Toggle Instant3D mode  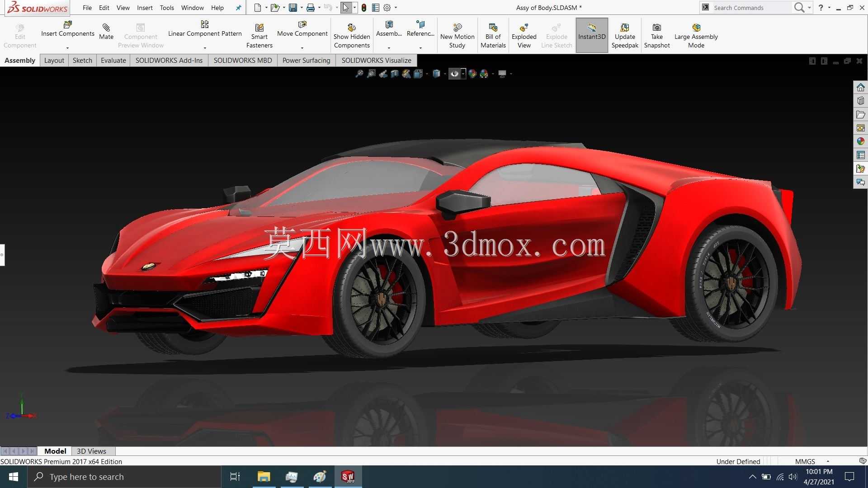[x=591, y=35]
